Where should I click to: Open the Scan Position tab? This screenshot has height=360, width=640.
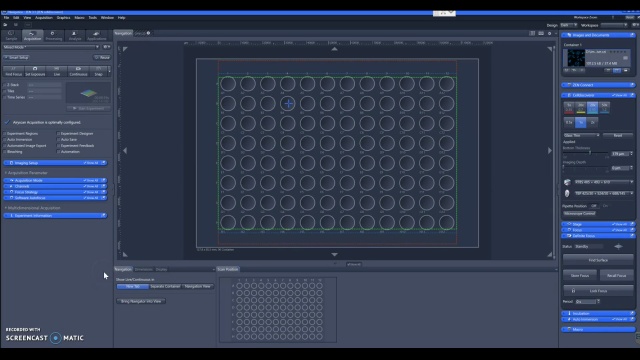coord(228,269)
